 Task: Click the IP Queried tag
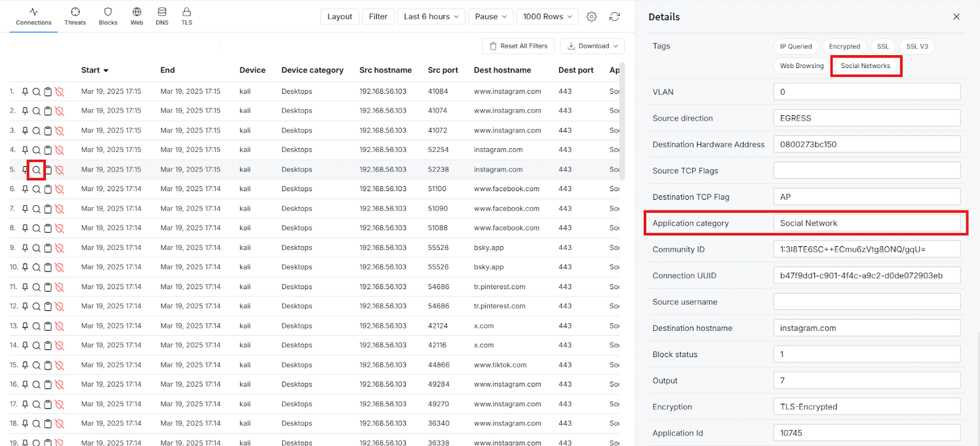click(x=796, y=47)
